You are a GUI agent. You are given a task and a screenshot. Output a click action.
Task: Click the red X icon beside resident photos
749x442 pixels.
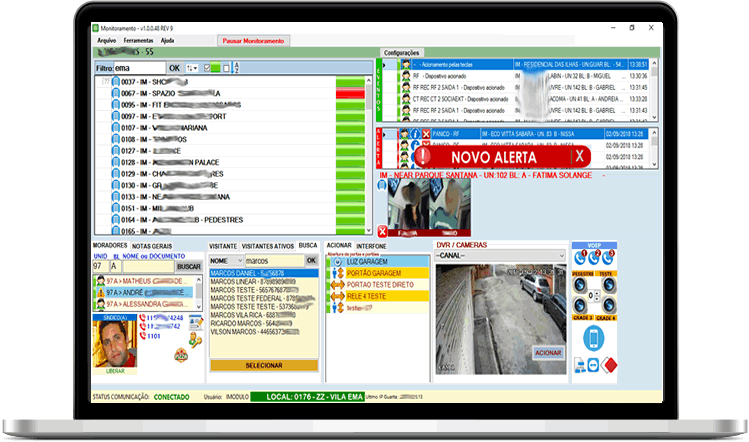pyautogui.click(x=383, y=232)
